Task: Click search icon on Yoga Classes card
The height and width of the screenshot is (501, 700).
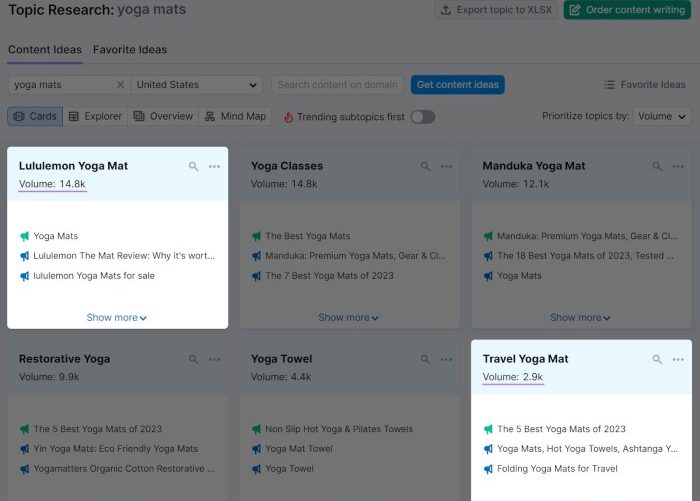Action: (425, 167)
